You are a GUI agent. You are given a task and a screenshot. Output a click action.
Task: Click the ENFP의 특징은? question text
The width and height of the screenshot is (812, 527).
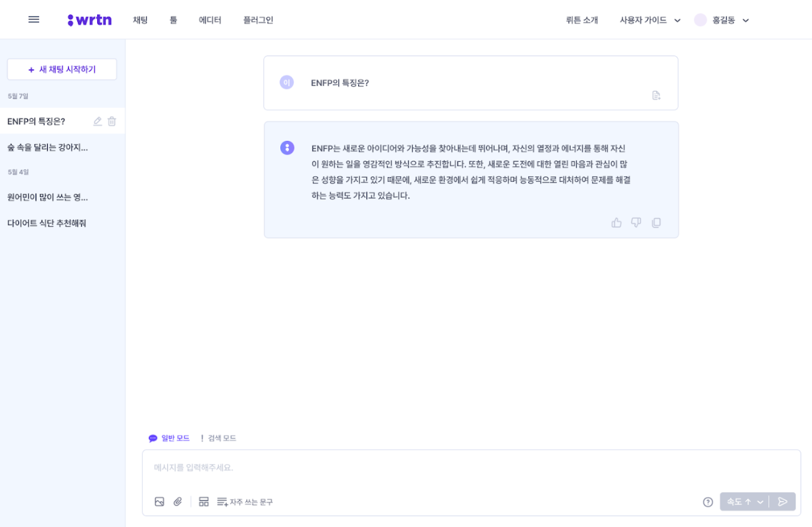click(340, 83)
